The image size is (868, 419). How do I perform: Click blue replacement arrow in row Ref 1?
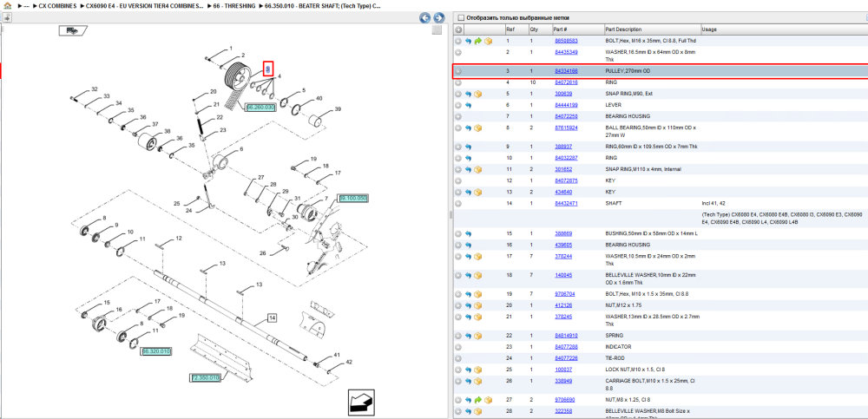click(x=469, y=41)
